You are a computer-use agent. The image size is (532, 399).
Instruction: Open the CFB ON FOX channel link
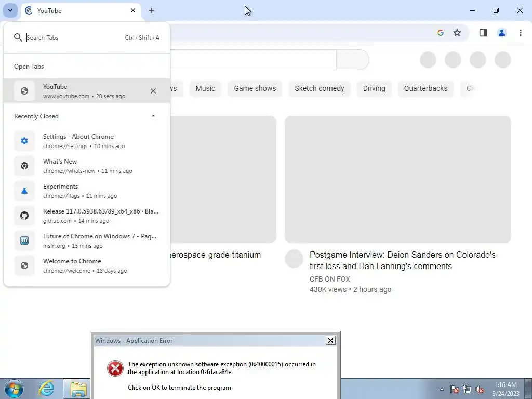point(329,279)
